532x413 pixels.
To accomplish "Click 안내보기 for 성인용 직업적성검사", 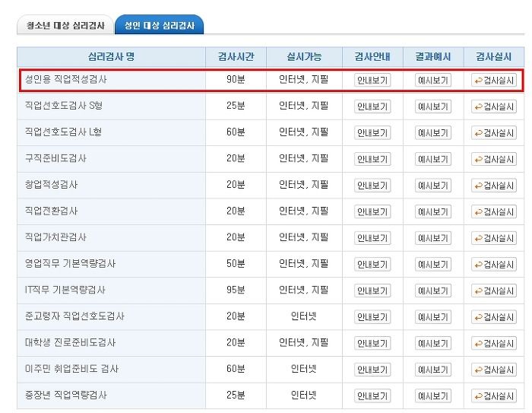I will (372, 80).
